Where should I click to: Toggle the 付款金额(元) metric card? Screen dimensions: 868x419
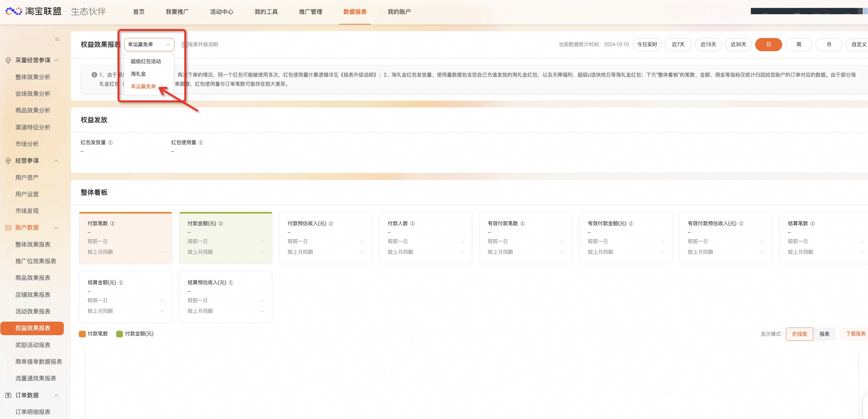[x=225, y=238]
